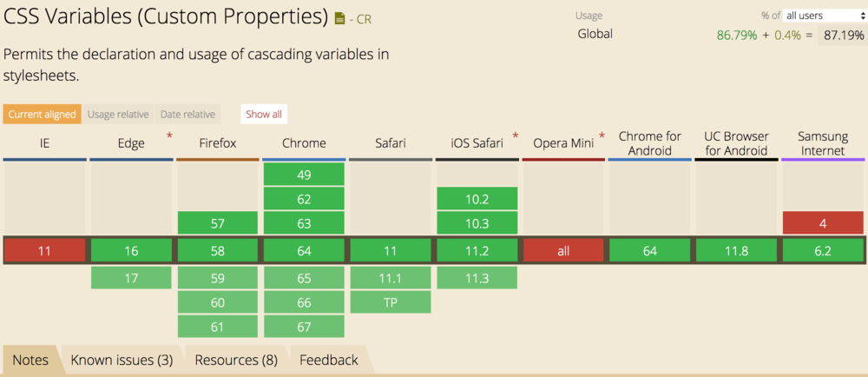Open the Feedback tab
The image size is (868, 377).
click(x=329, y=360)
